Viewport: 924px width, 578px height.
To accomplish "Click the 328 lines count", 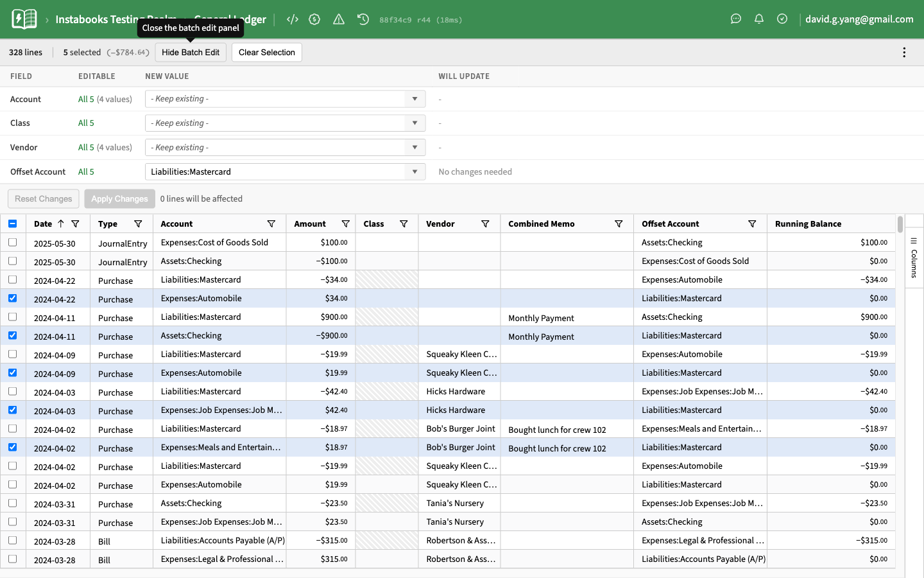I will (x=26, y=53).
